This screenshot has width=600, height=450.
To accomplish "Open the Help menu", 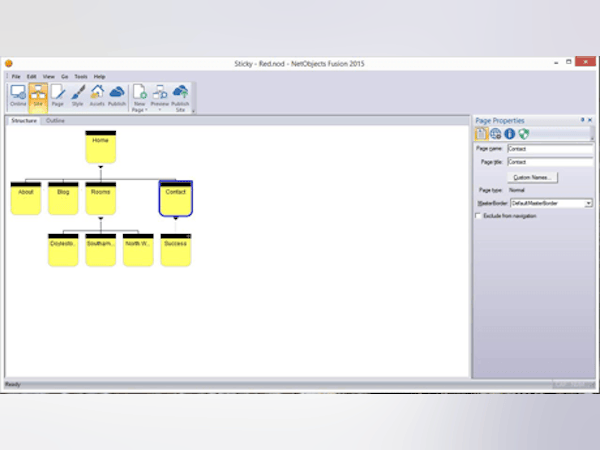I will click(x=99, y=77).
